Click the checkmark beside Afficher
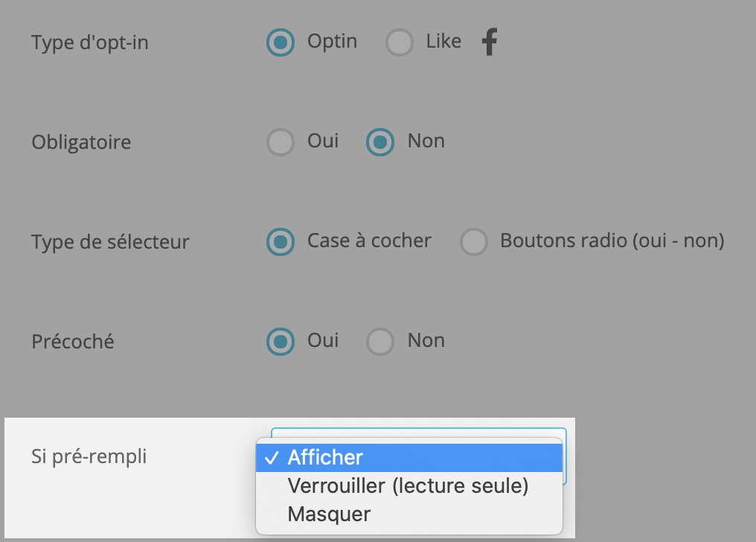This screenshot has height=542, width=756. [272, 458]
